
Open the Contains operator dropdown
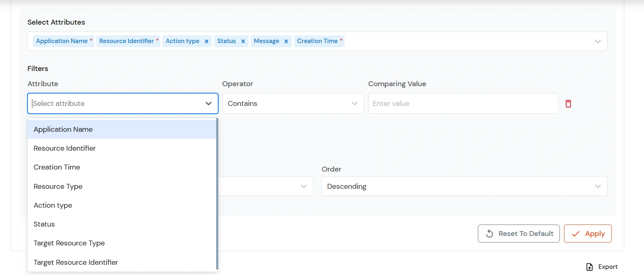click(x=293, y=103)
